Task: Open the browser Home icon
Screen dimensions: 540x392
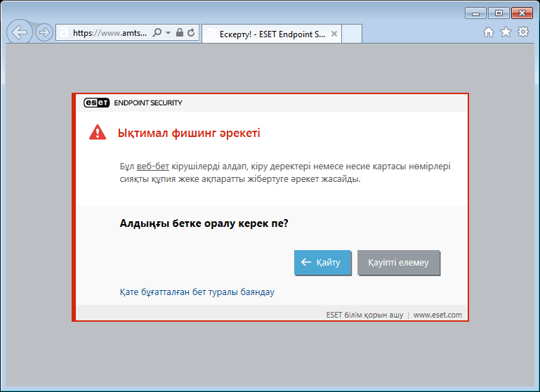Action: tap(488, 32)
